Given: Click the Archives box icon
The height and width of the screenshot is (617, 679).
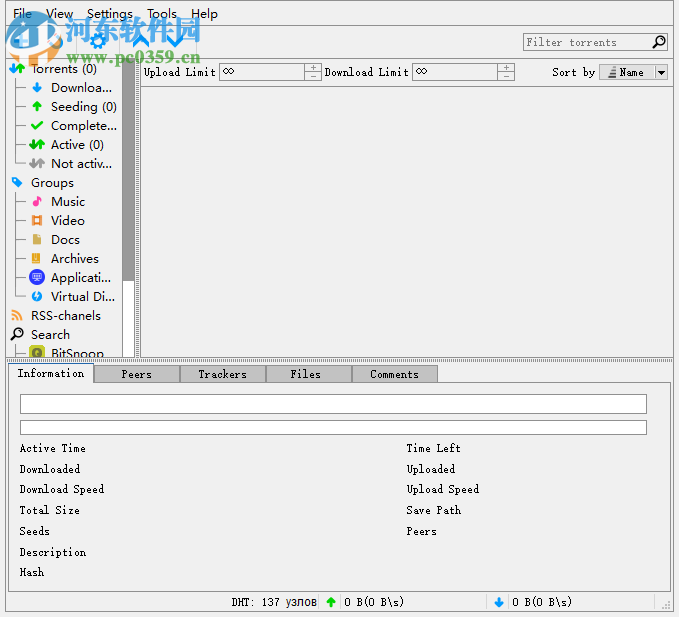Looking at the screenshot, I should (36, 258).
